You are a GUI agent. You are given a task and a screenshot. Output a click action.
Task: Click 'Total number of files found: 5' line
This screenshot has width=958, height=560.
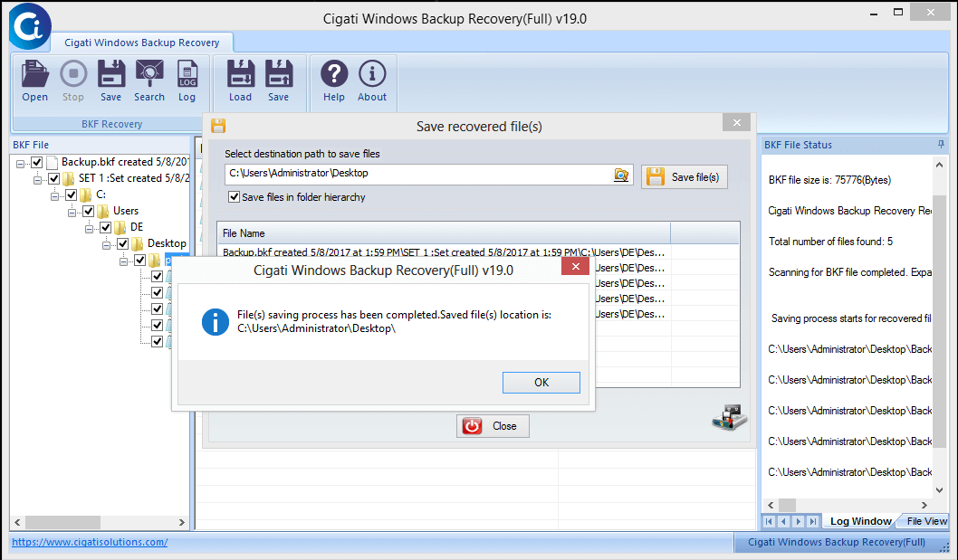point(831,242)
